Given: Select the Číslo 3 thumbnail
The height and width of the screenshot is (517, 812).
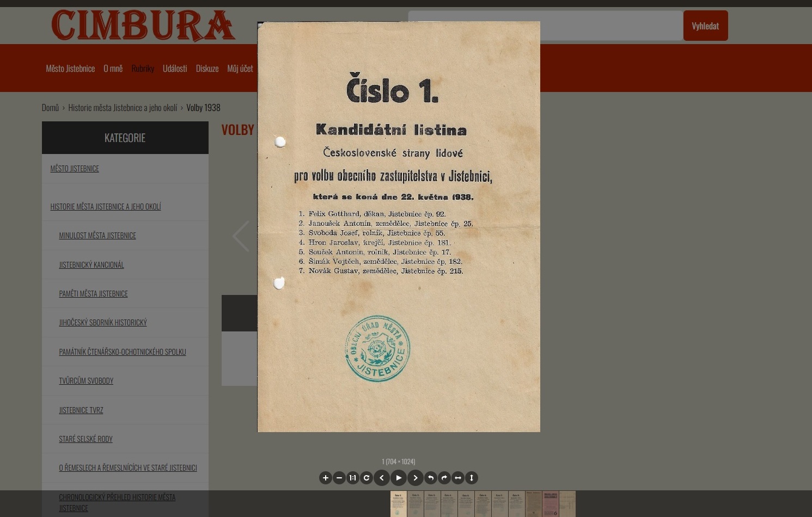Looking at the screenshot, I should (x=432, y=504).
